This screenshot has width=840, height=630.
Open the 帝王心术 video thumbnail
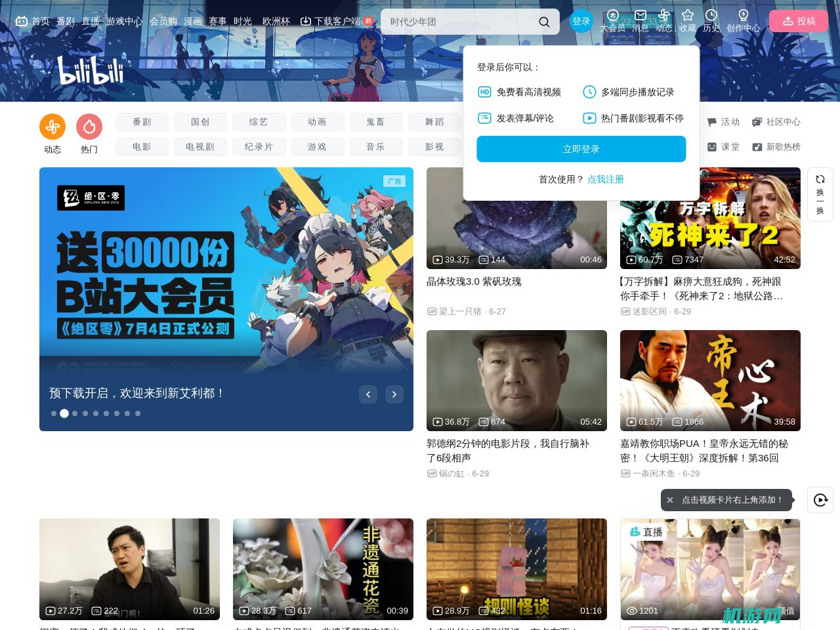click(x=710, y=381)
